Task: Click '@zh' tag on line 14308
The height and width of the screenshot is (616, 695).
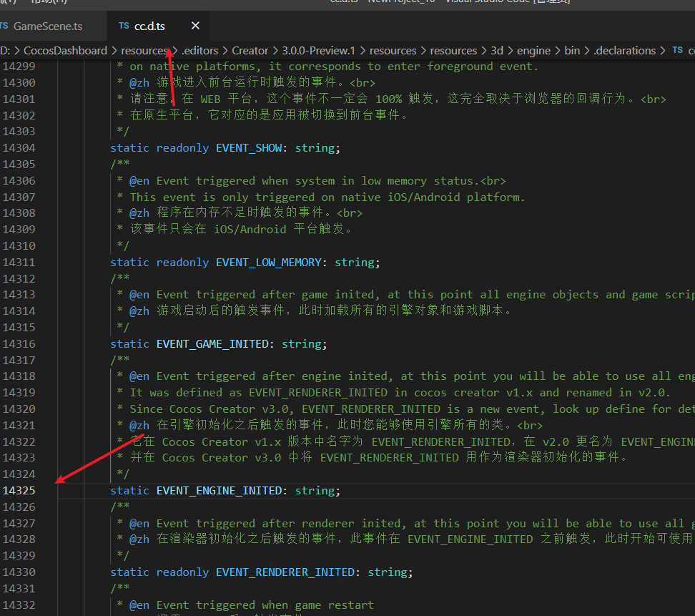Action: (x=139, y=213)
